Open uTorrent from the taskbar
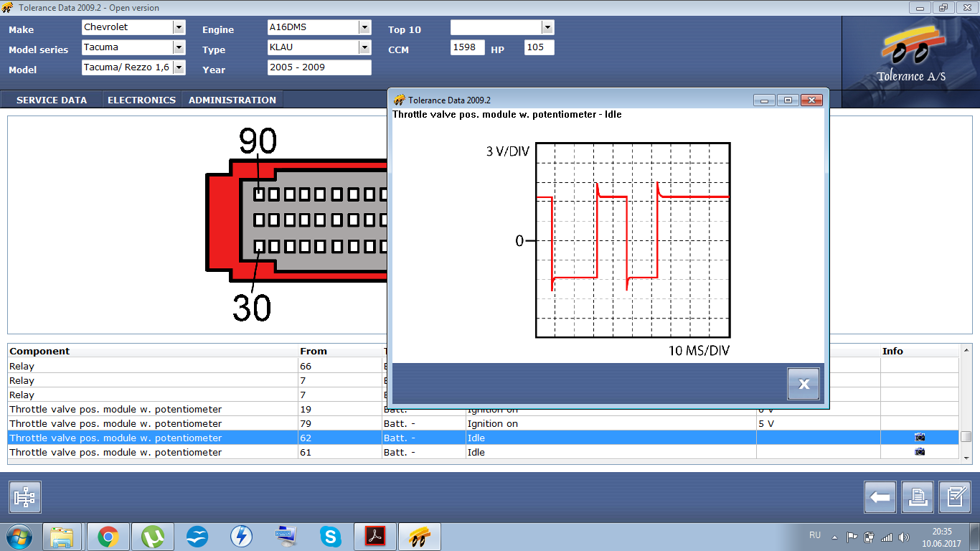980x551 pixels. click(153, 536)
